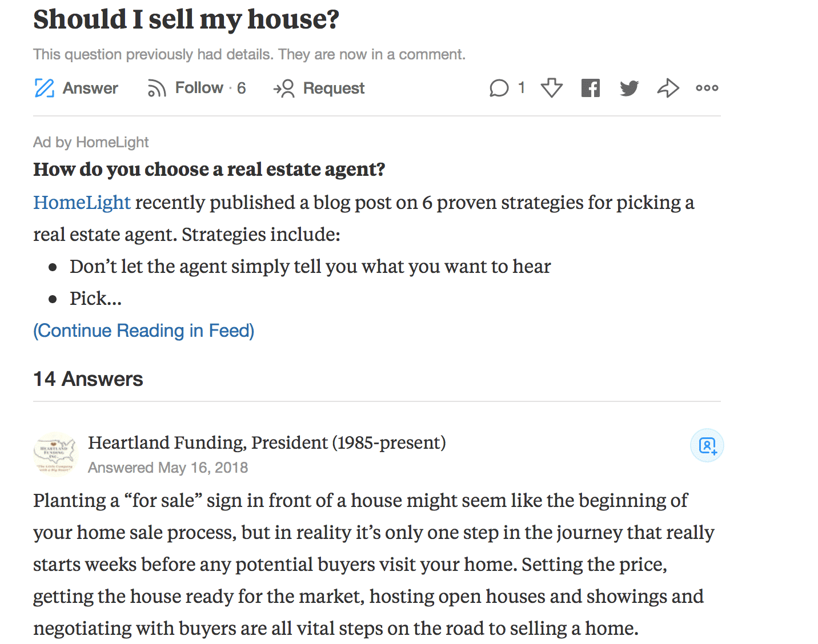Screen dimensions: 818x644
Task: Open the Heartland Funding profile avatar
Action: [x=55, y=453]
